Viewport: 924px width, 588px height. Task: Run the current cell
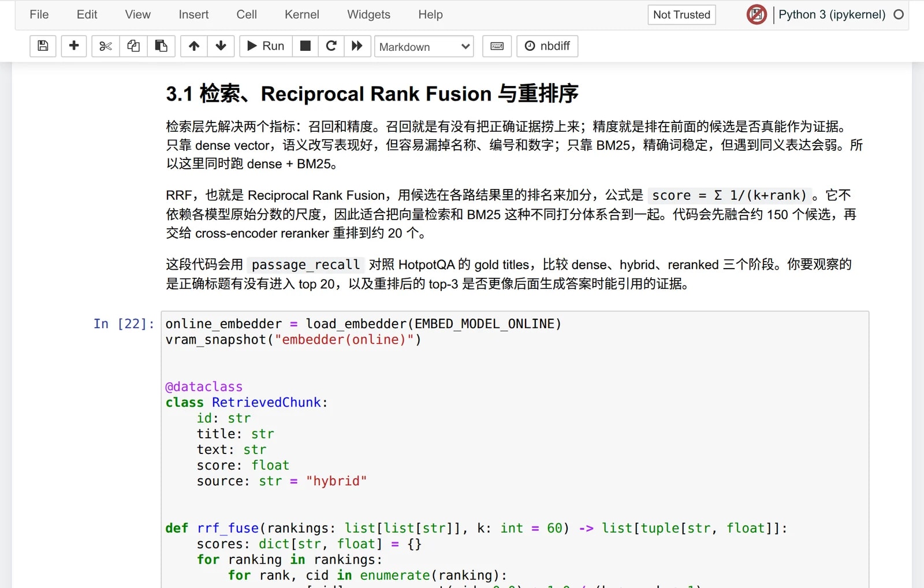(x=266, y=46)
